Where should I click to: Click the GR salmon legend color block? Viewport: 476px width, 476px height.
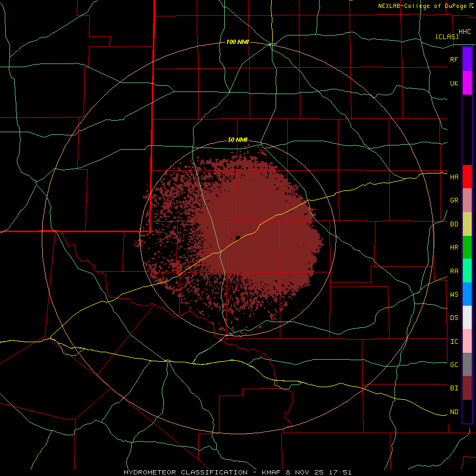[467, 200]
